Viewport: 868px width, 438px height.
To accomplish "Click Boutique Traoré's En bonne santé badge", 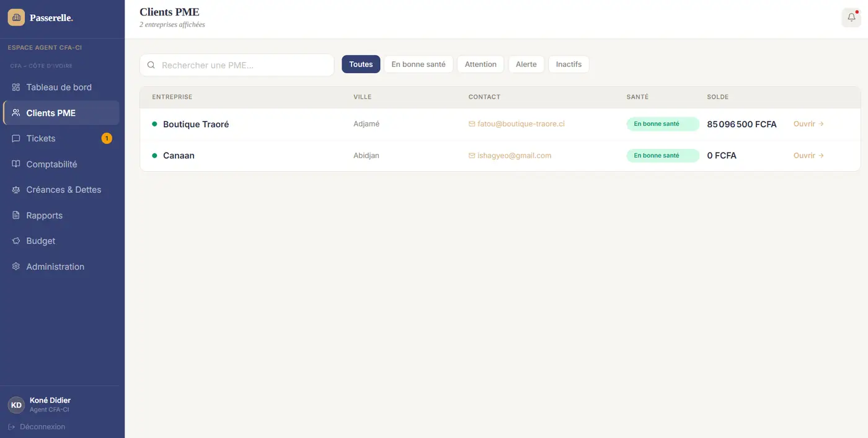I will click(663, 124).
